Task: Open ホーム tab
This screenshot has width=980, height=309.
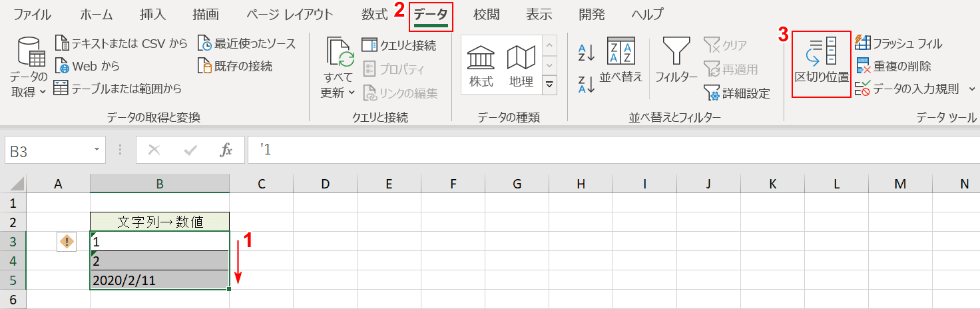Action: 97,14
